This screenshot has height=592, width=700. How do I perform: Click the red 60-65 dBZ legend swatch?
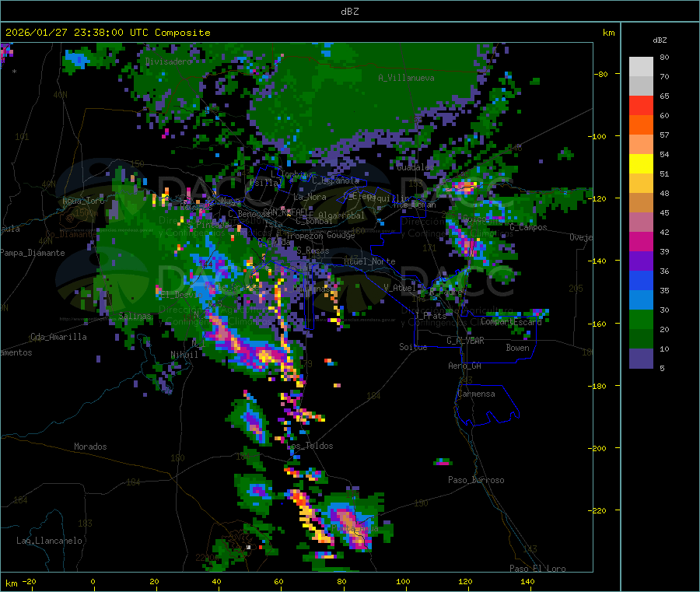641,105
